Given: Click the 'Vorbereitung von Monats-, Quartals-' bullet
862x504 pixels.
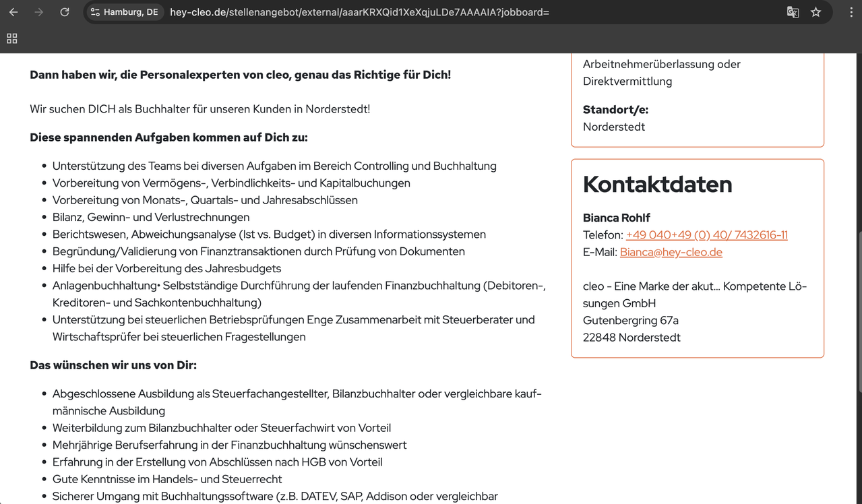Looking at the screenshot, I should coord(205,200).
